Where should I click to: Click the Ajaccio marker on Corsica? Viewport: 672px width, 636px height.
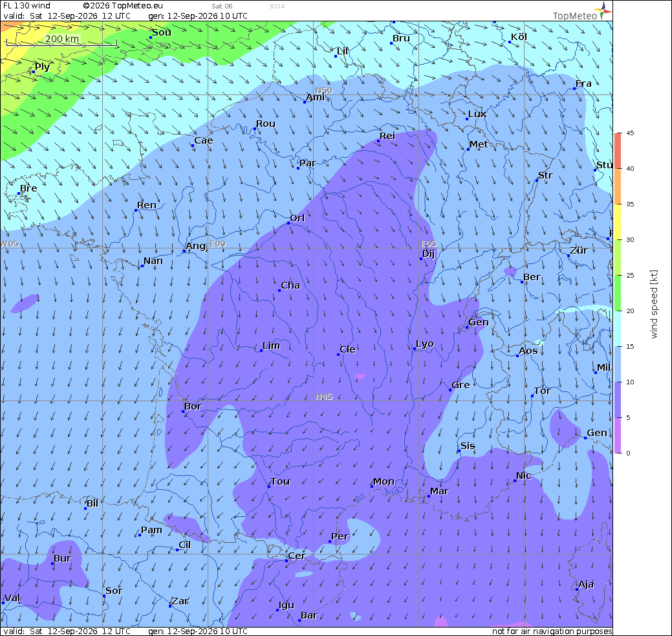click(x=577, y=589)
